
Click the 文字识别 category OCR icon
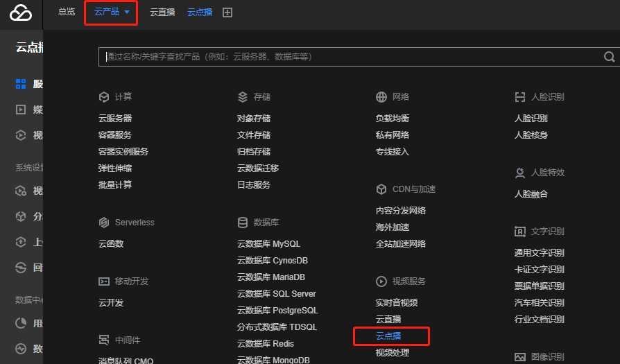pos(520,232)
